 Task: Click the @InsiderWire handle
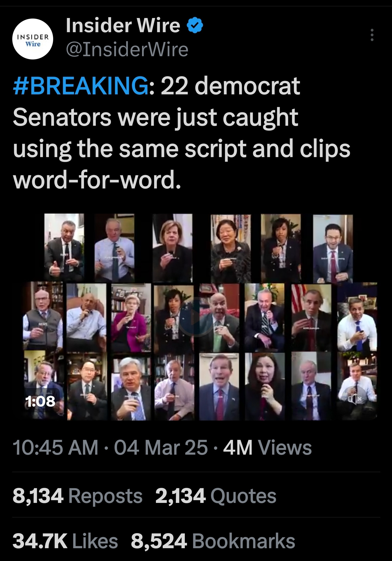click(127, 49)
